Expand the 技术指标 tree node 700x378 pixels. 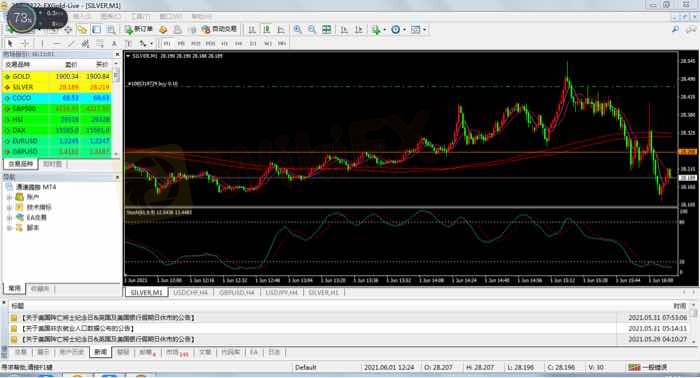[9, 208]
